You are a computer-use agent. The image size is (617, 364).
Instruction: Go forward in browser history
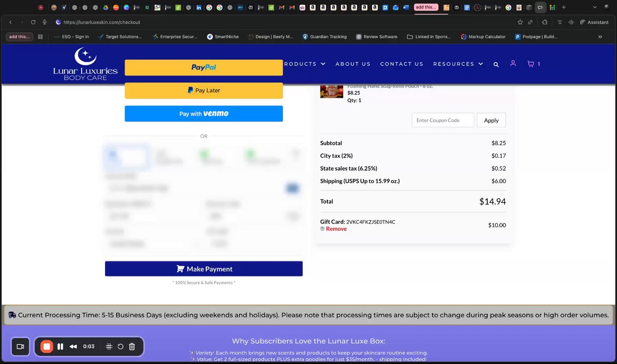(x=21, y=22)
